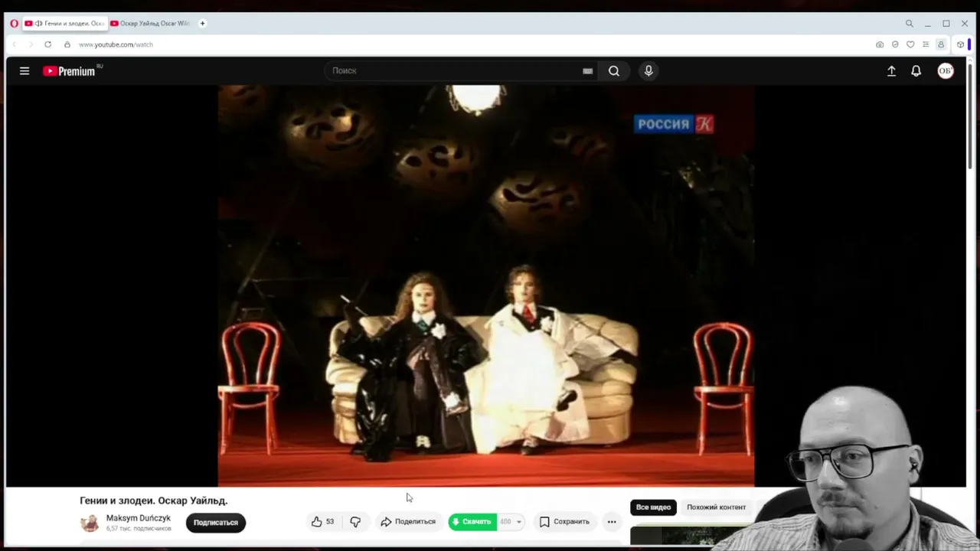
Task: Switch to 'Оскар Уайльд Oscar Wilde' tab
Action: [150, 24]
